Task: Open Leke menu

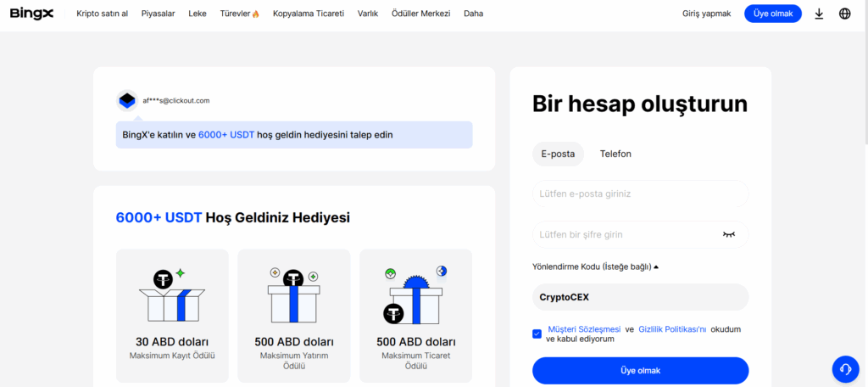Action: pos(198,14)
